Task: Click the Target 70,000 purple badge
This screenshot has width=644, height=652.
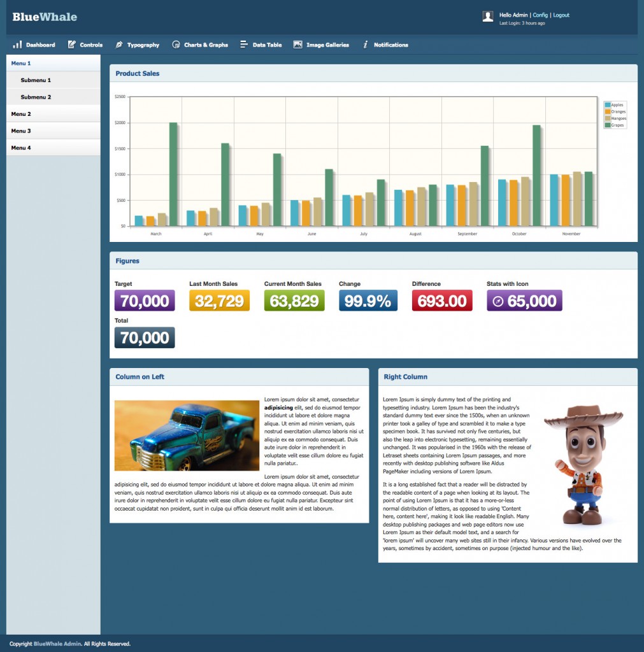Action: click(x=145, y=301)
